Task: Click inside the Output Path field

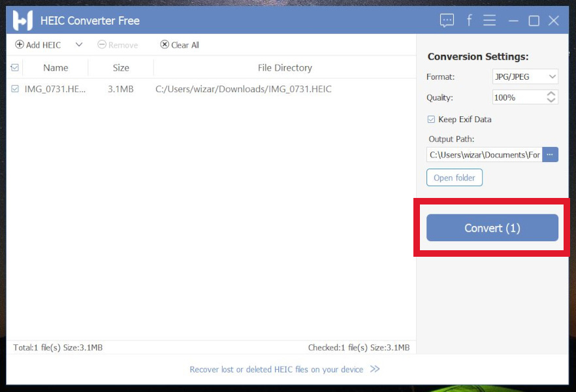Action: click(483, 155)
